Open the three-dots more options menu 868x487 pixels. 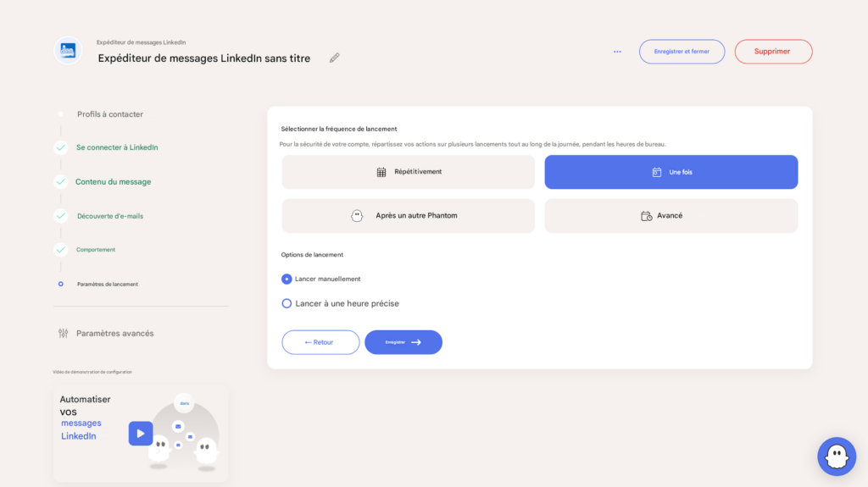point(617,52)
